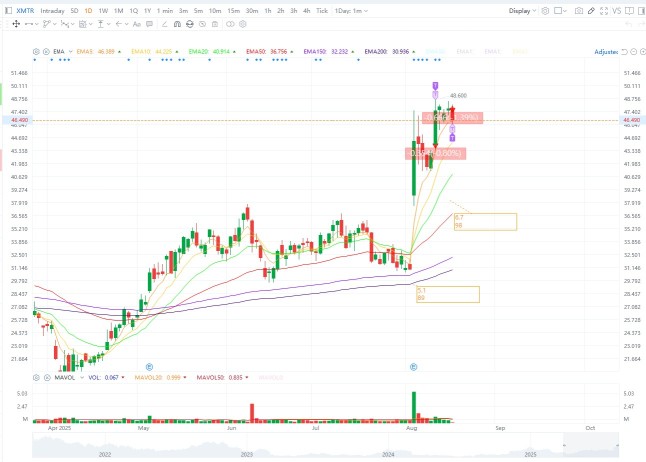This screenshot has width=646, height=462.
Task: Expand the Fibonacci pattern tool dropdown arrow
Action: click(x=73, y=24)
